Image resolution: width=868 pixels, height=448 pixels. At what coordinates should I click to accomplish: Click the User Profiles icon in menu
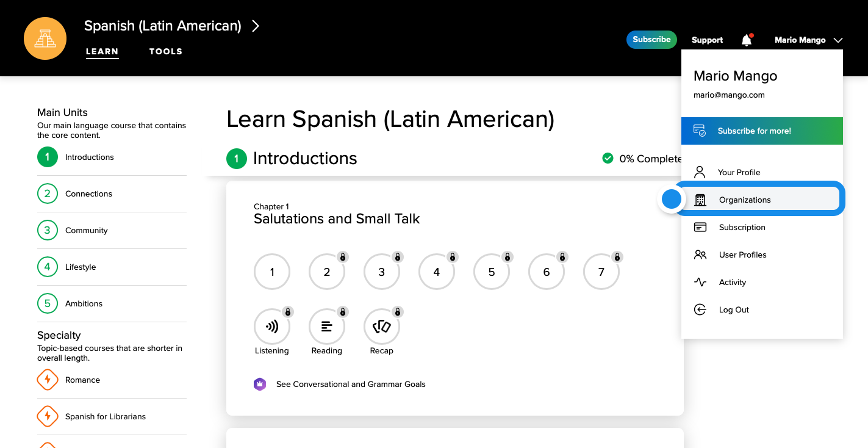700,255
